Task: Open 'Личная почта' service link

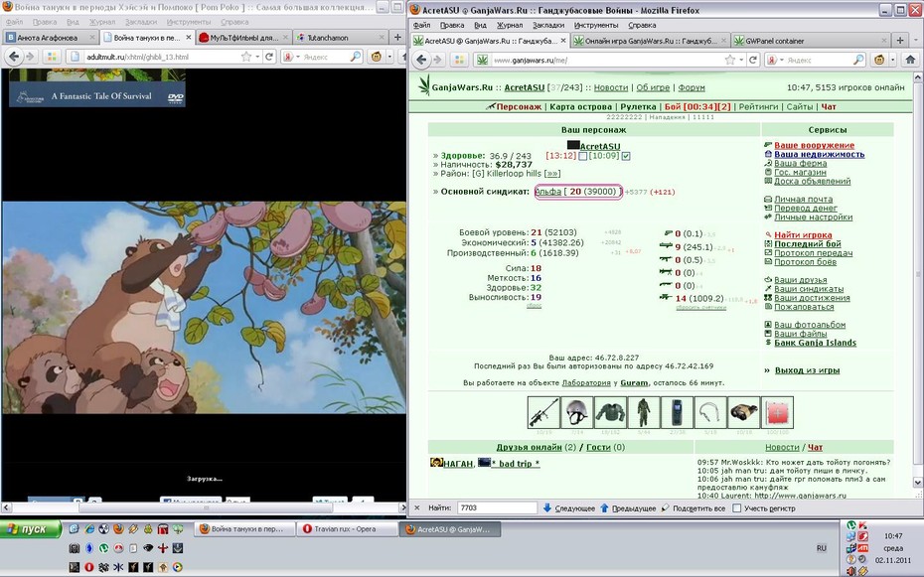Action: pos(803,199)
